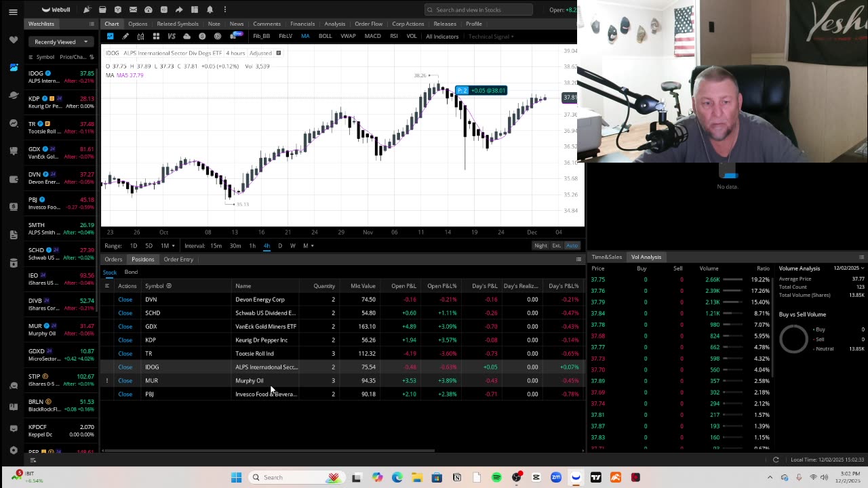Close the PBJ position
The width and height of the screenshot is (868, 488).
(x=125, y=394)
